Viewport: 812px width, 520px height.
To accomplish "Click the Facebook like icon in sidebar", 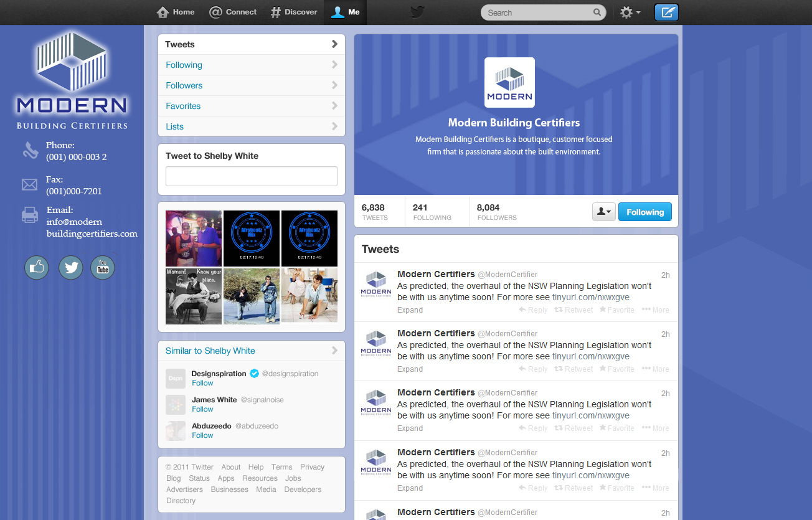I will pyautogui.click(x=36, y=267).
